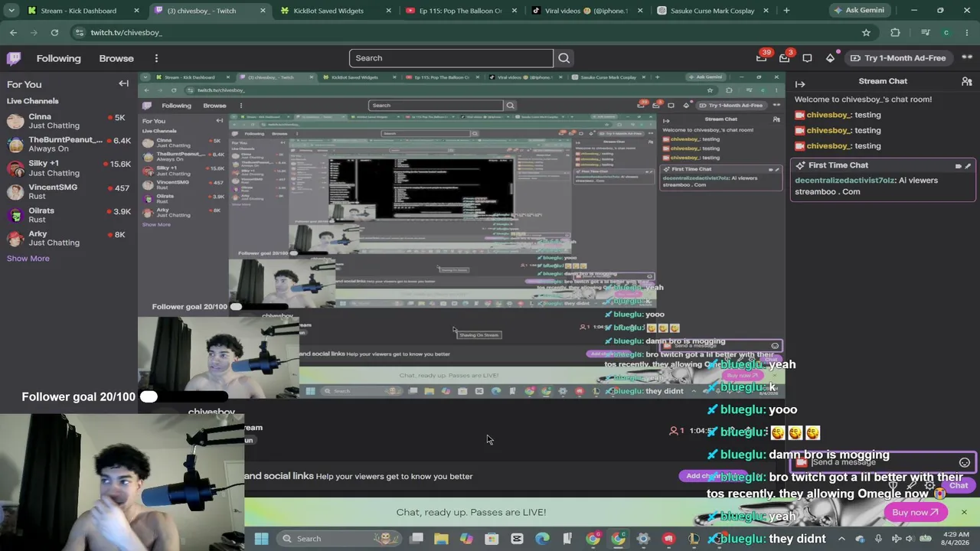Click Buy now on the passes banner
980x551 pixels.
point(915,513)
